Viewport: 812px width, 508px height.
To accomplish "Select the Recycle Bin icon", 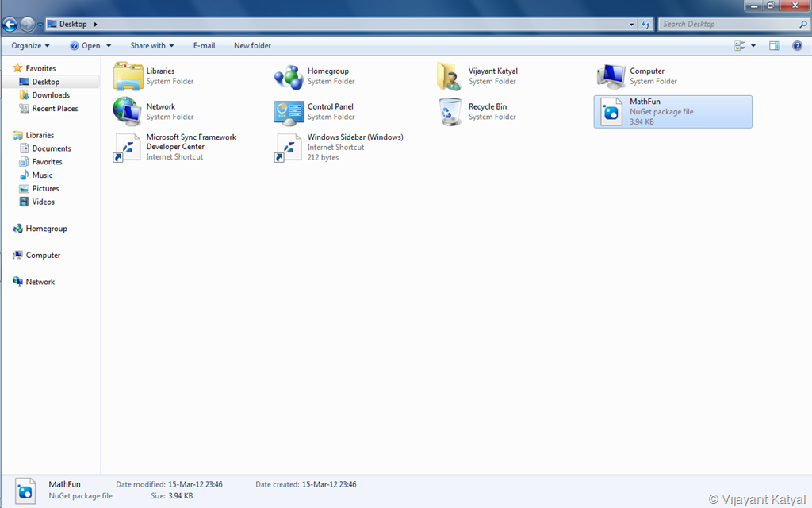I will click(x=450, y=112).
